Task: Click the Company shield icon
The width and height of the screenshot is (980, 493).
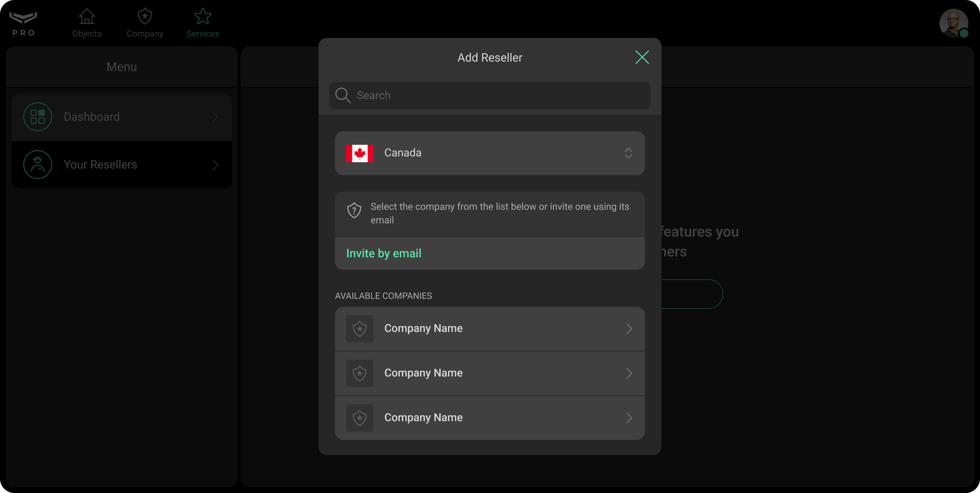Action: coord(144,16)
